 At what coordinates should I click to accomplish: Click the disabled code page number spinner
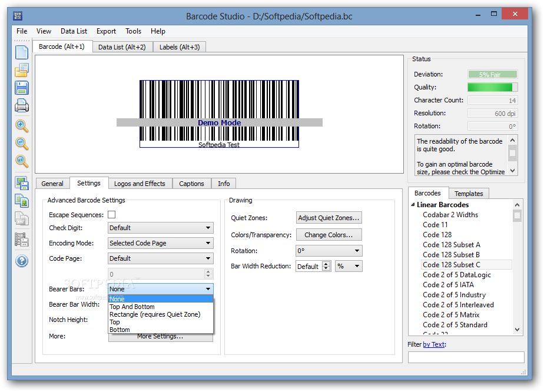[160, 274]
